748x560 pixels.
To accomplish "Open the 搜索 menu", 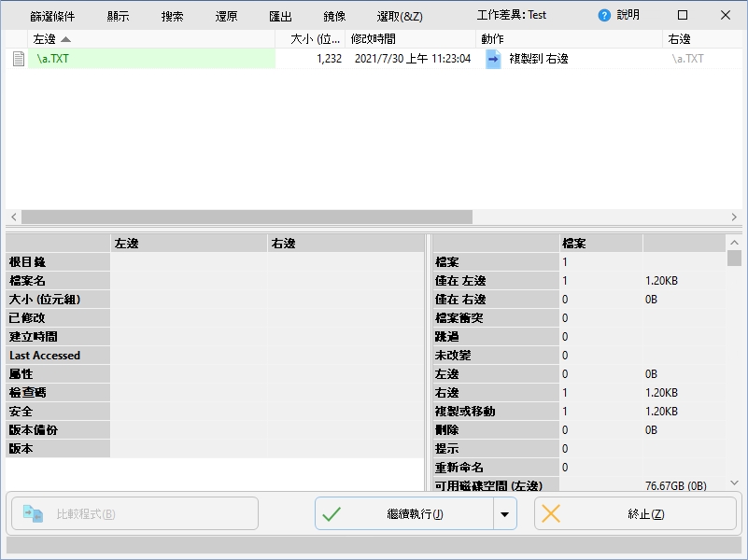I will 173,17.
